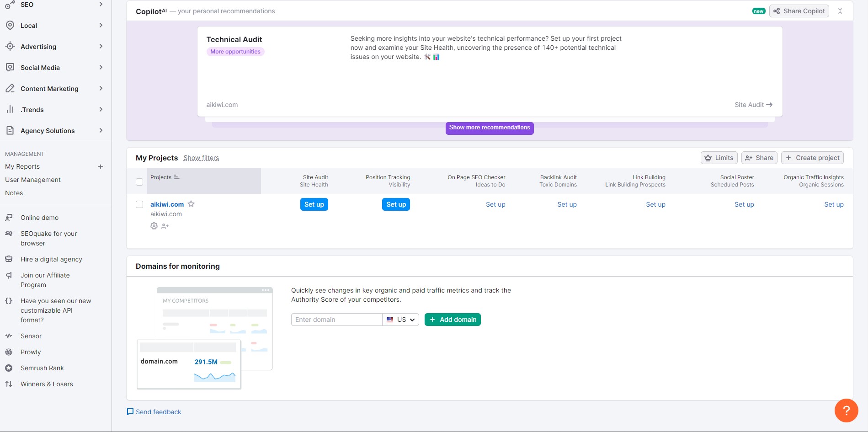Viewport: 868px width, 432px height.
Task: Expand the .Trends menu chevron
Action: 101,110
